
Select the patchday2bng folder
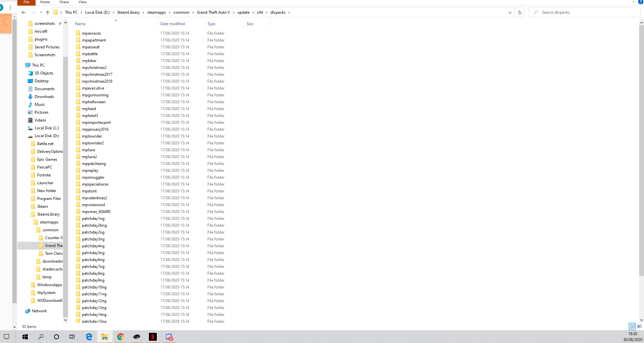click(94, 225)
